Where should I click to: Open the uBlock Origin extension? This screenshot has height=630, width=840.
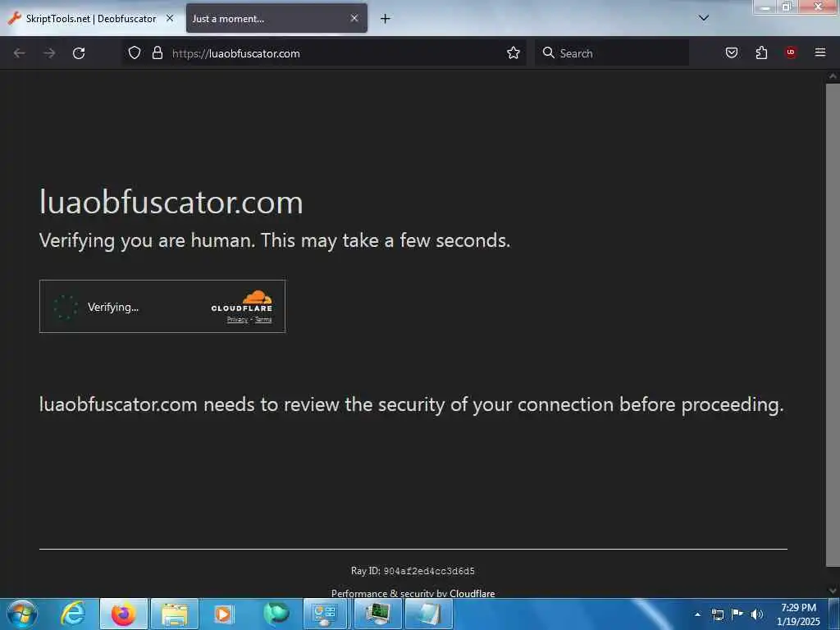[791, 52]
